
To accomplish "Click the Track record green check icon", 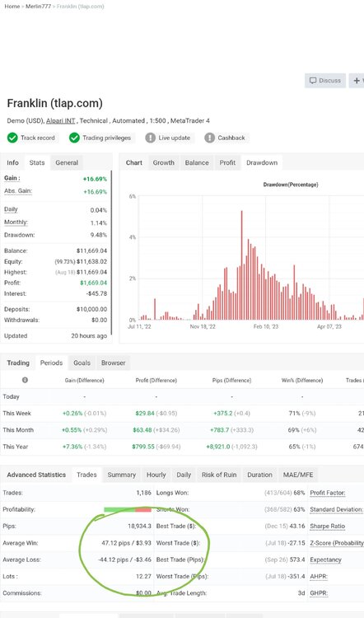I will pyautogui.click(x=12, y=138).
